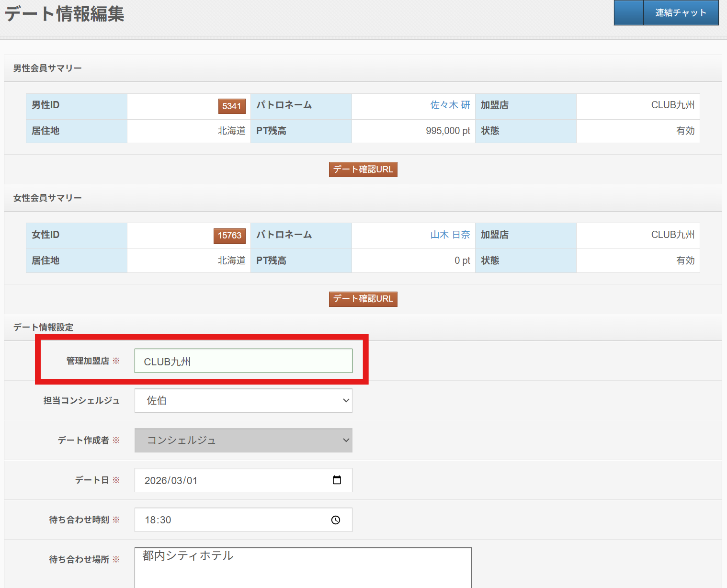
Task: Click the male member PT残高 value 995,000 pt
Action: point(448,131)
